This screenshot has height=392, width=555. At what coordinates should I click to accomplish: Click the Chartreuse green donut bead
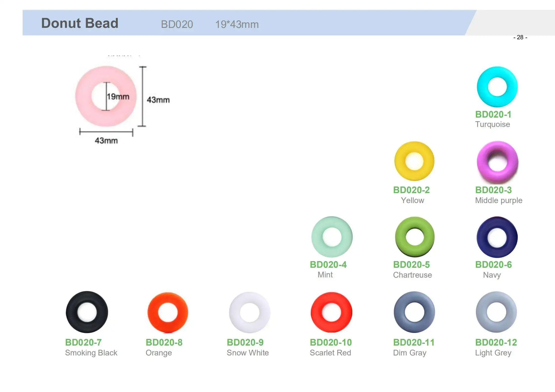pyautogui.click(x=415, y=237)
